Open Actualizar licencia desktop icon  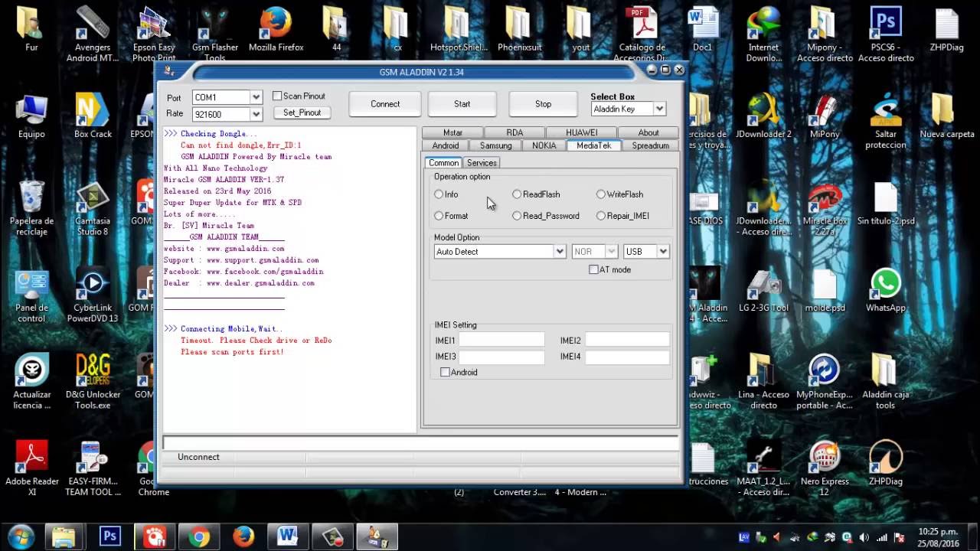click(x=31, y=382)
